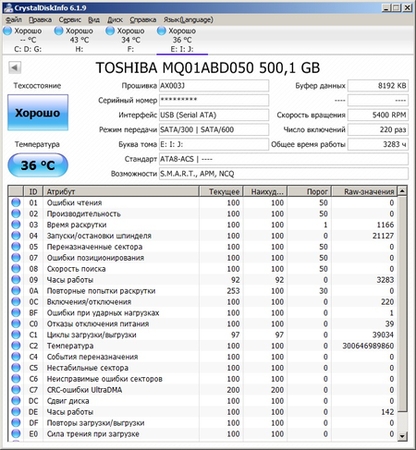Click the Raw-значения column header
The image size is (416, 450).
click(x=364, y=192)
